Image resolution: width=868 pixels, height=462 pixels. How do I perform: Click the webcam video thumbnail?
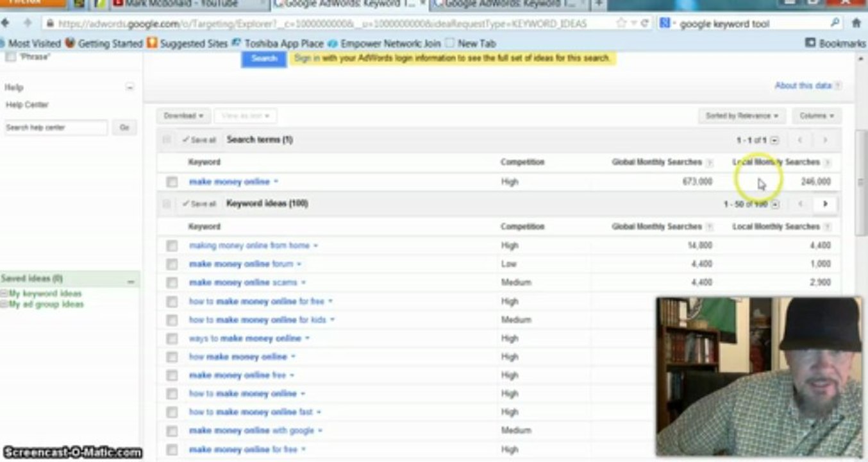pyautogui.click(x=759, y=377)
